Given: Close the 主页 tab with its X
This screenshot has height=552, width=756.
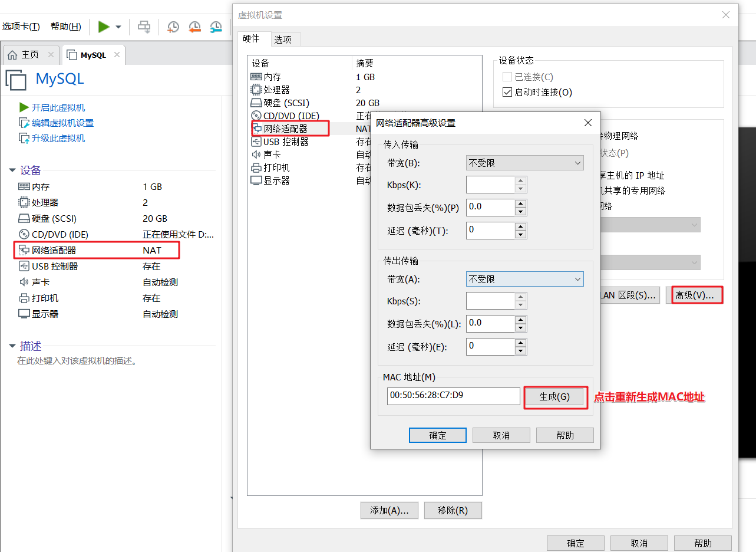Looking at the screenshot, I should (x=51, y=55).
